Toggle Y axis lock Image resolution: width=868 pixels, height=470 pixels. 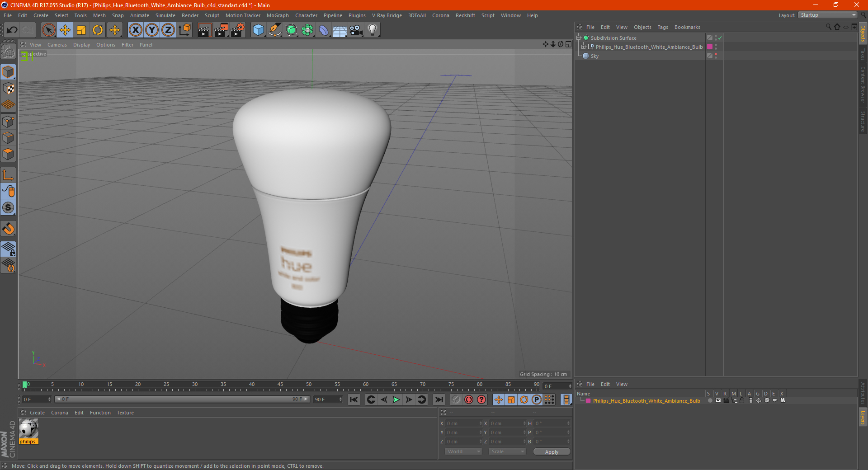click(x=152, y=30)
